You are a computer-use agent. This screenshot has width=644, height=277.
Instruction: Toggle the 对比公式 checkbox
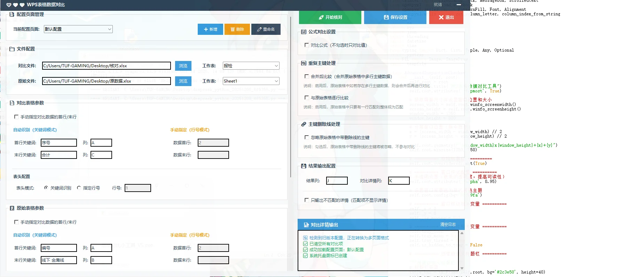tap(307, 45)
